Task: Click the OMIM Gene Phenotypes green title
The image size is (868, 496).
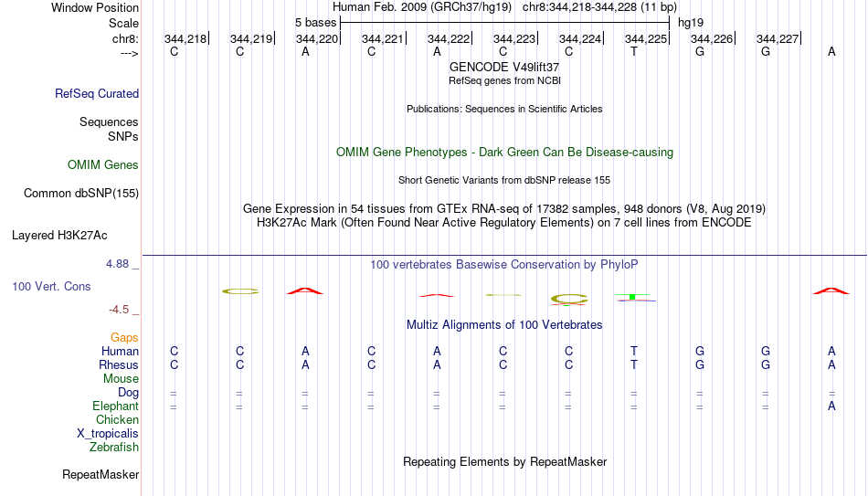Action: (x=504, y=153)
